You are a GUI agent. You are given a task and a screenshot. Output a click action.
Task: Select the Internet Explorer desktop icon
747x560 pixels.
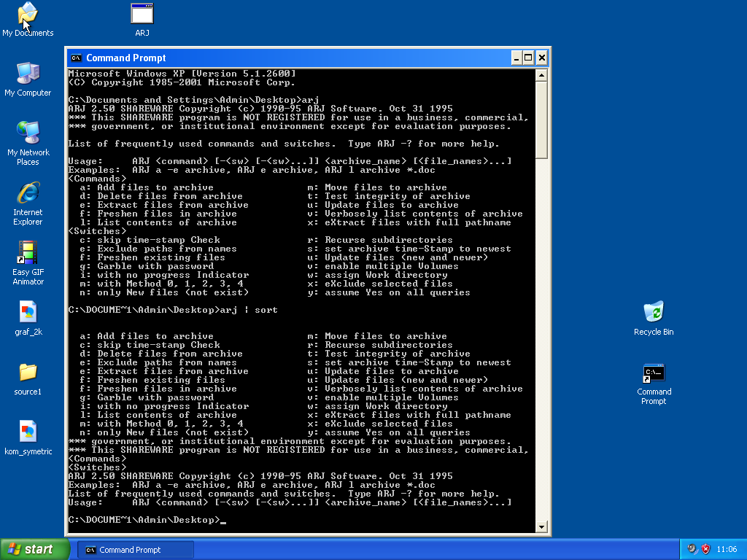[x=28, y=203]
